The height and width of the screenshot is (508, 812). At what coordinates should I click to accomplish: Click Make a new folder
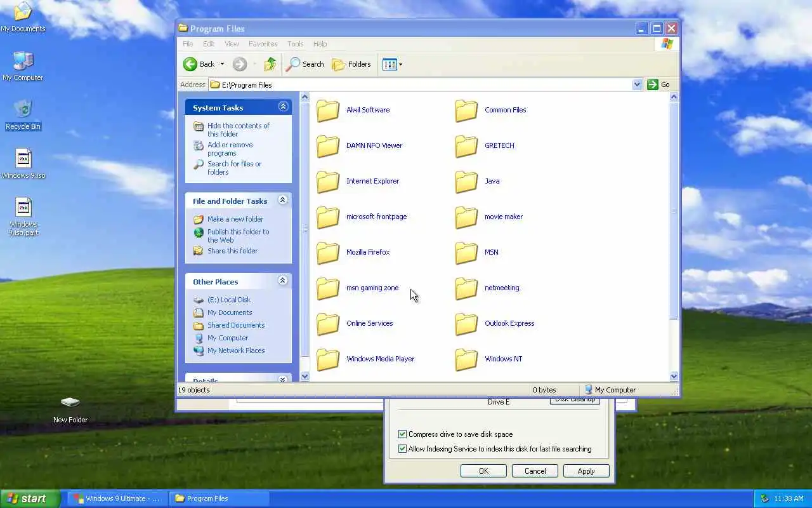235,219
